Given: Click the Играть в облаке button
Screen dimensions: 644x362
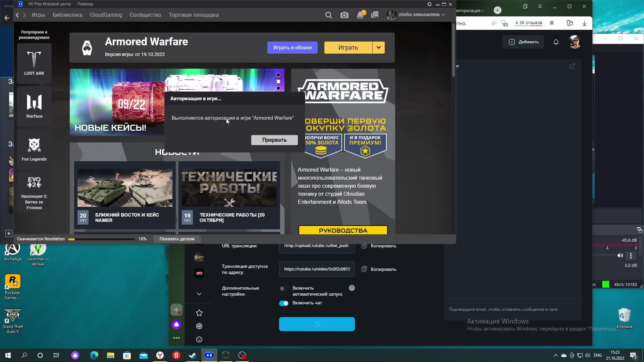Looking at the screenshot, I should tap(292, 47).
